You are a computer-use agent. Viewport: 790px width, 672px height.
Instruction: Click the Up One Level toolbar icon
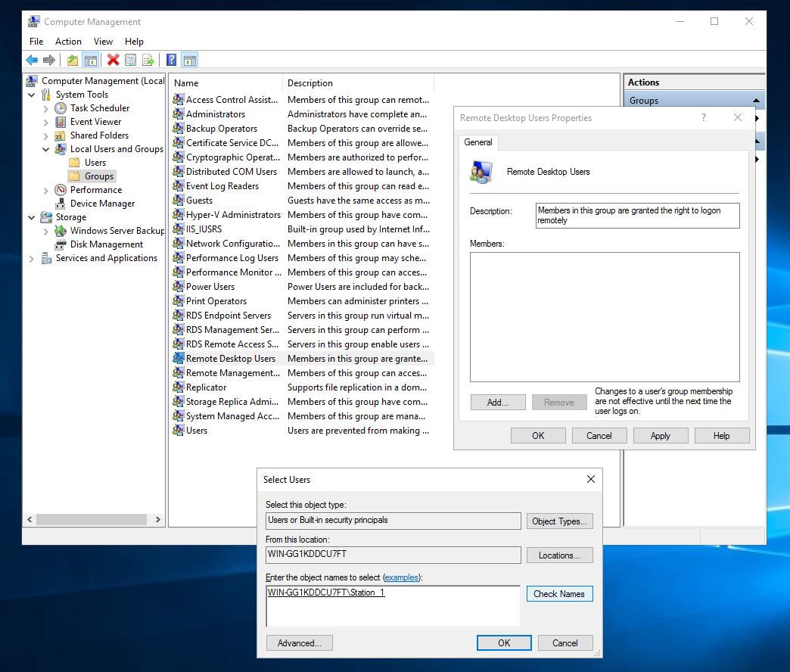coord(73,61)
